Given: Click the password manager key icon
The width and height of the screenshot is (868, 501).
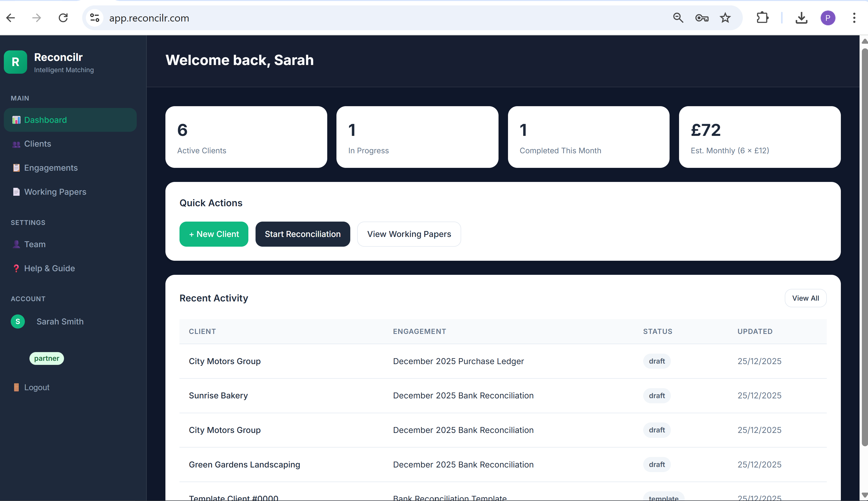Looking at the screenshot, I should [x=702, y=18].
